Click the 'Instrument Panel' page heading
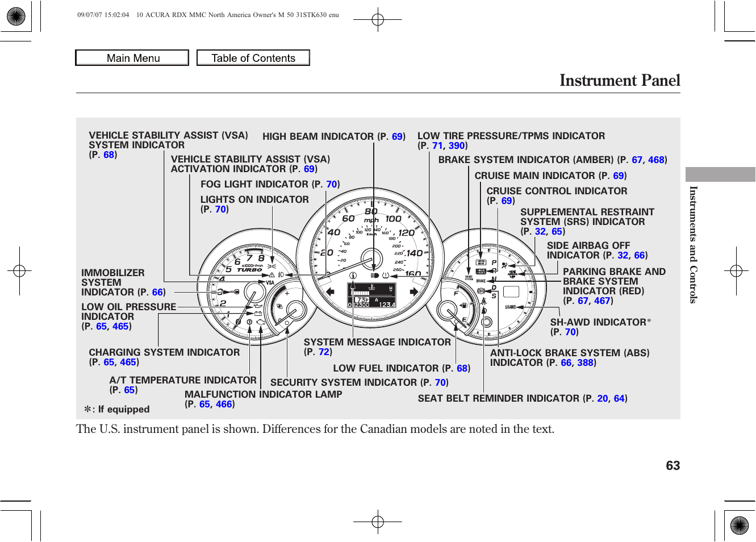 pyautogui.click(x=620, y=80)
